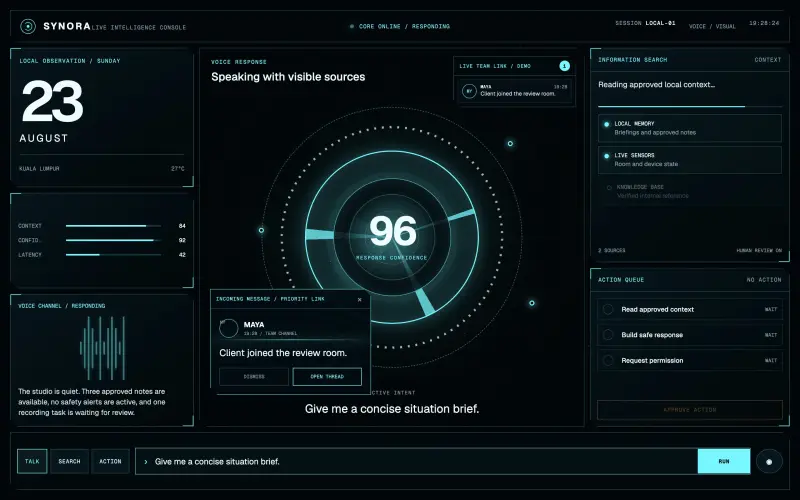Click the large date number 23

[x=52, y=101]
